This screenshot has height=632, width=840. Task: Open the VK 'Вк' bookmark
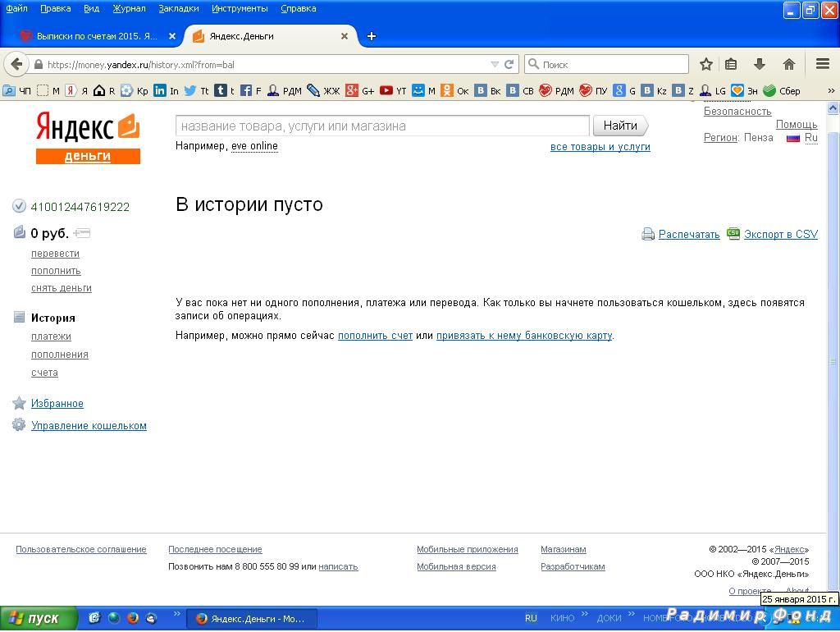coord(487,90)
